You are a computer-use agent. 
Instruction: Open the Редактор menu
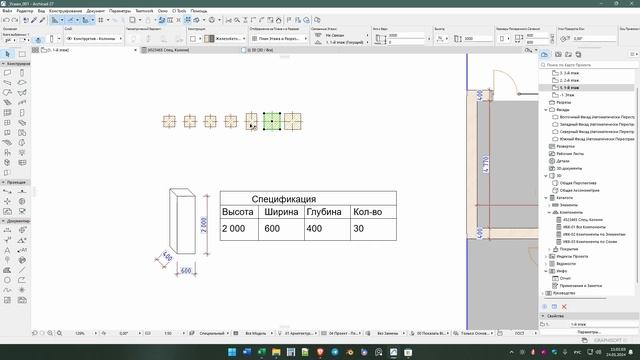[x=24, y=11]
